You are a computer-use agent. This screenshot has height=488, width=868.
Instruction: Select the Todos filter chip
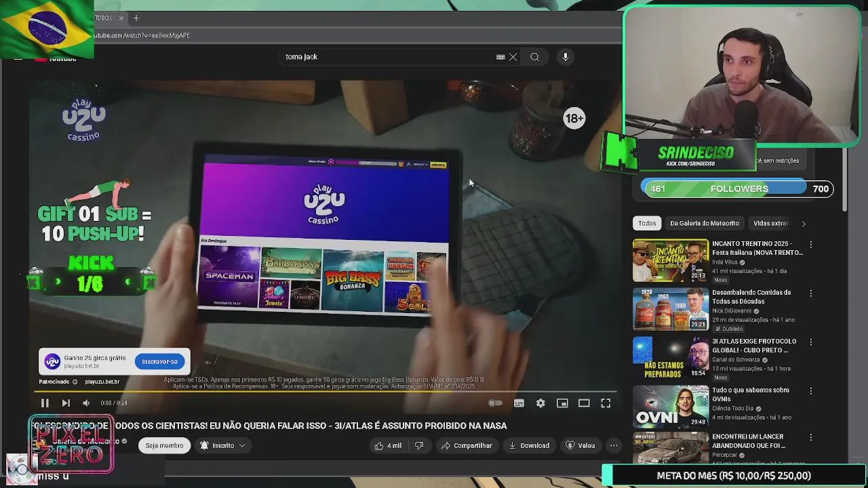[x=647, y=223]
